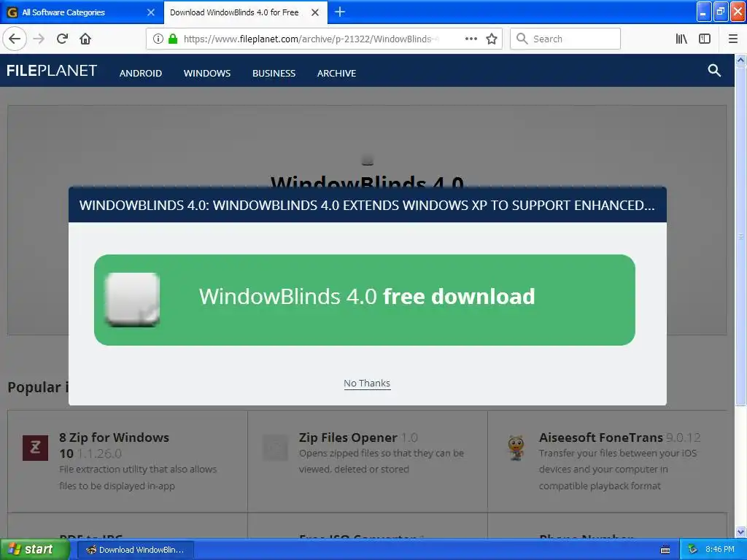Open the browser home page
The image size is (747, 560).
85,39
